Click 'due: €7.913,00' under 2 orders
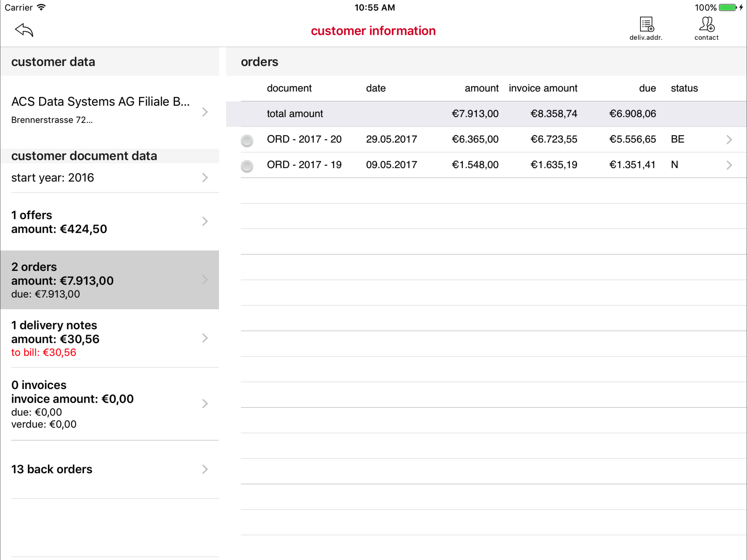 [x=46, y=294]
